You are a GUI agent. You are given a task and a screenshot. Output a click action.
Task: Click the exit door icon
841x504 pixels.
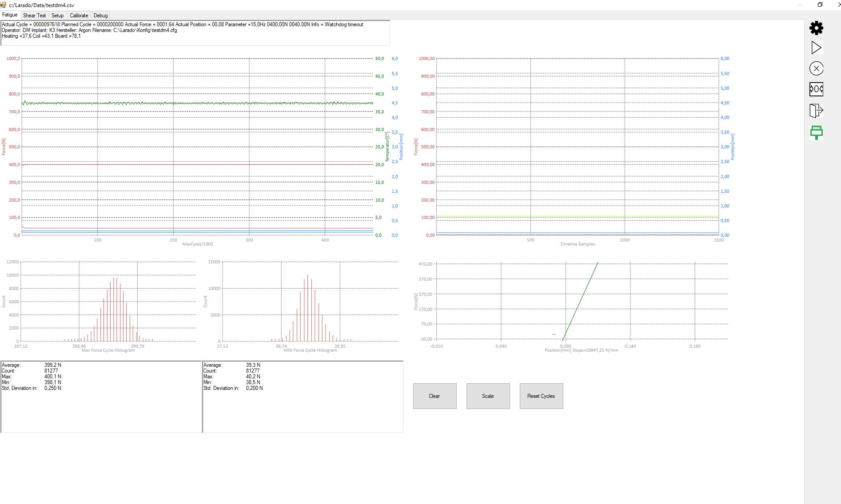tap(816, 110)
